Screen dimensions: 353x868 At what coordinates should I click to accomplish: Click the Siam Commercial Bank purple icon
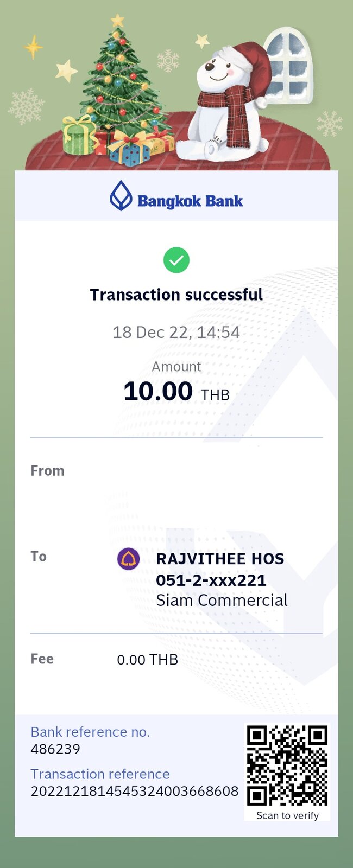tap(129, 559)
